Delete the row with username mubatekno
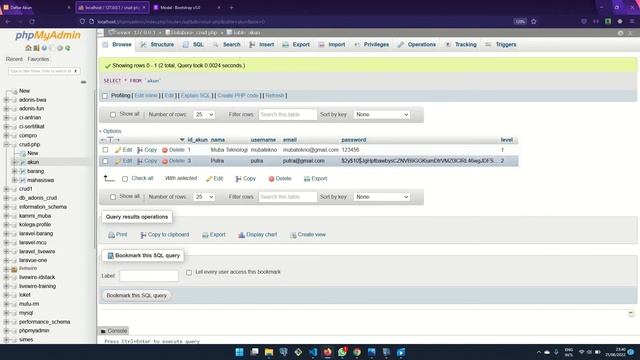Screen dimensions: 640x360 [173, 150]
